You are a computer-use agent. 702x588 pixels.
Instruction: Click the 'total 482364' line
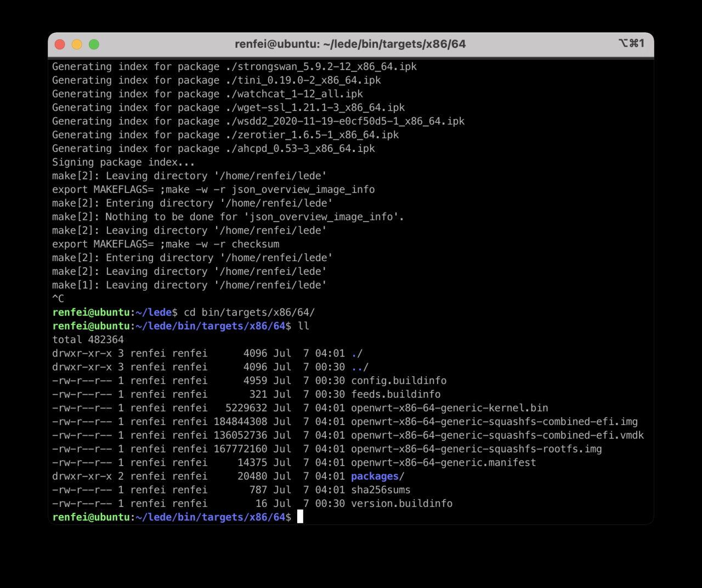(x=88, y=340)
